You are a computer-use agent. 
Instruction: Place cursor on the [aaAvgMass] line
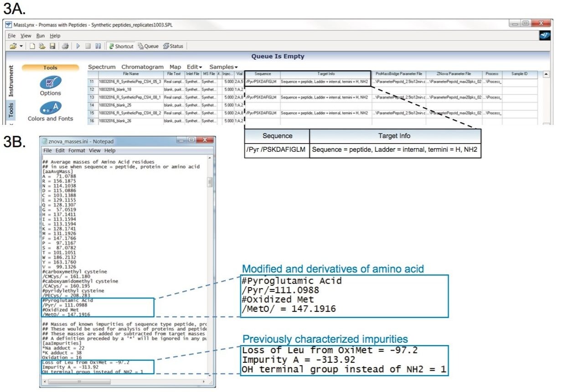pyautogui.click(x=57, y=172)
